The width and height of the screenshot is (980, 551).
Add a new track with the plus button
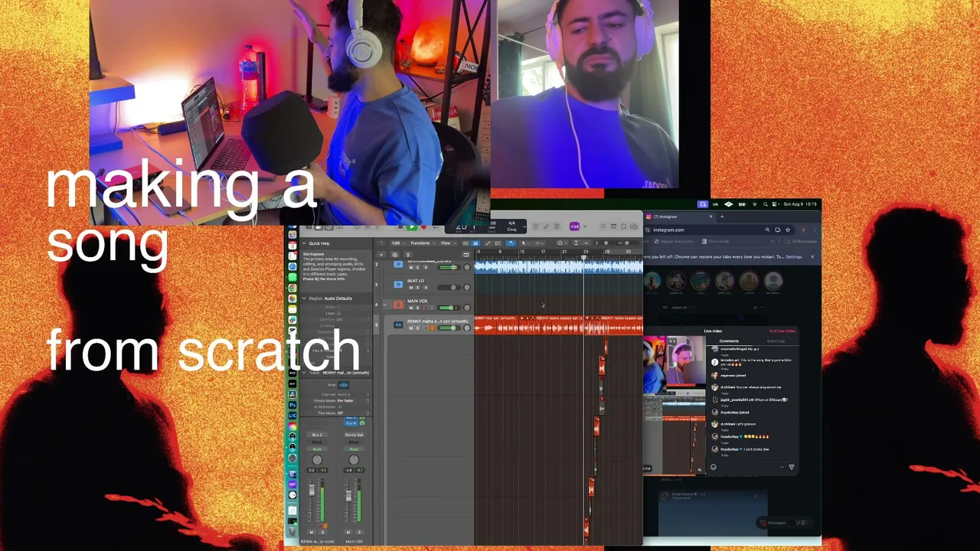coord(382,255)
